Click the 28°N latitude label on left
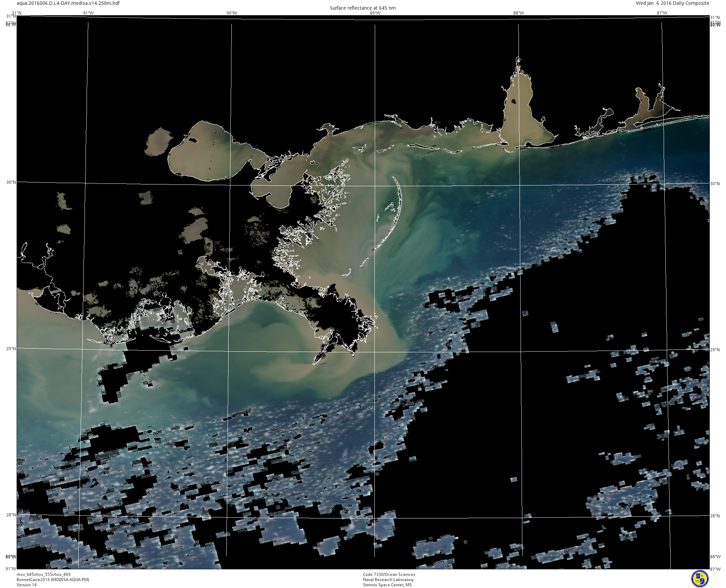Screen dimensions: 726x588 coord(11,515)
